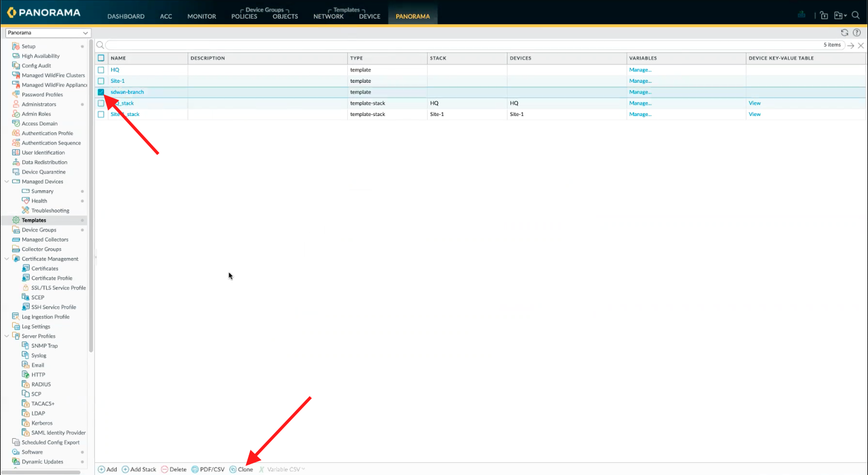Uncheck the sdwan-branch row checkbox
868x475 pixels.
[101, 92]
